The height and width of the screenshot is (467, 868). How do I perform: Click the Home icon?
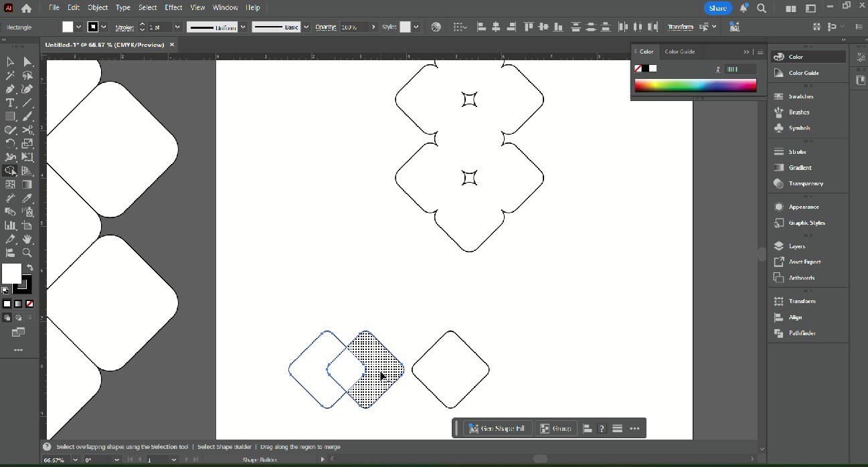[26, 9]
